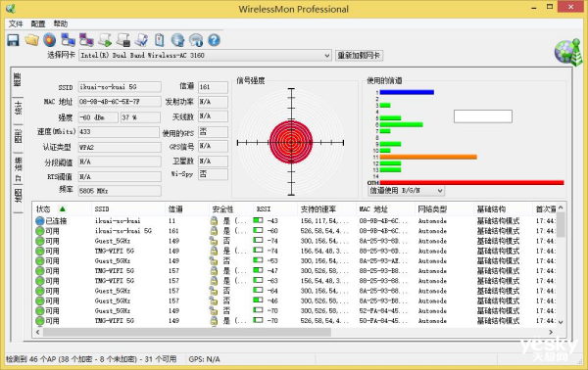Screen dimensions: 588x370
Task: Click the clipboard toolbar icon
Action: [160, 40]
